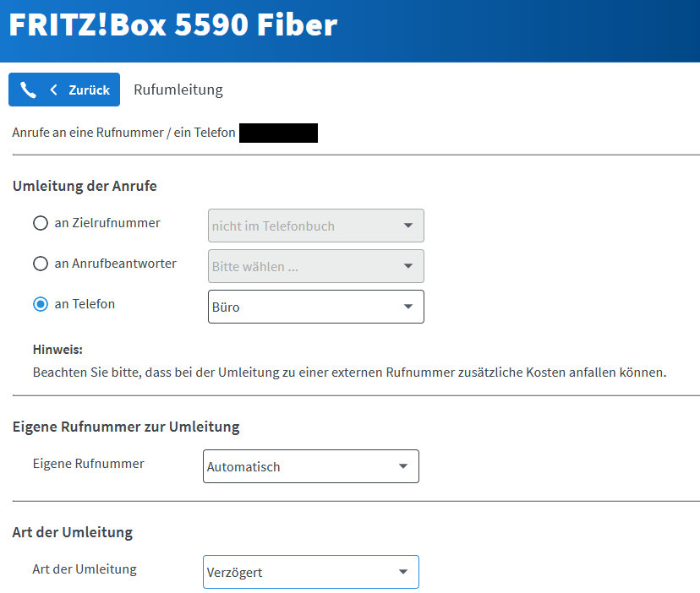The height and width of the screenshot is (593, 700).
Task: Click the left chevron beside Zurück
Action: (54, 90)
